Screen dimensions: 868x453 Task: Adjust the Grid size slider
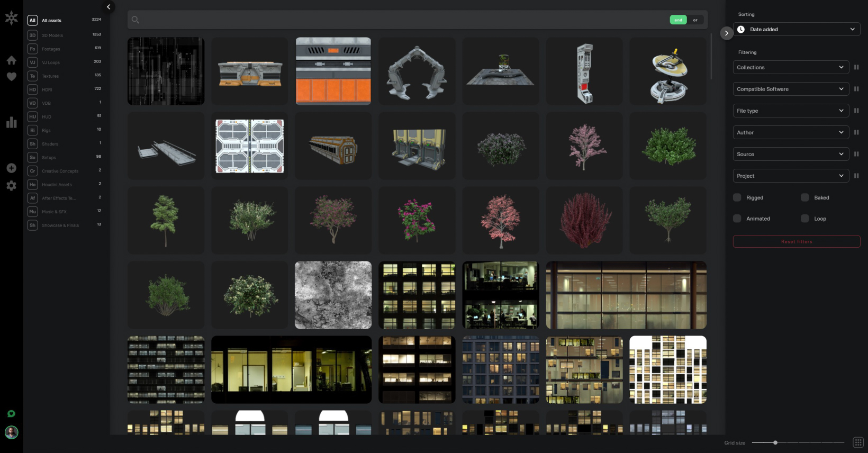click(798, 442)
